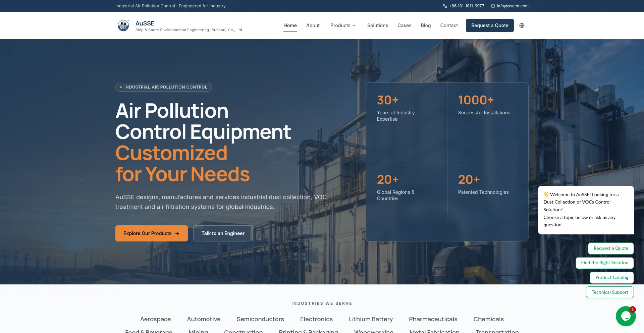644x333 pixels.
Task: Click the 20+ Global Regions & Countries stat
Action: point(407,202)
